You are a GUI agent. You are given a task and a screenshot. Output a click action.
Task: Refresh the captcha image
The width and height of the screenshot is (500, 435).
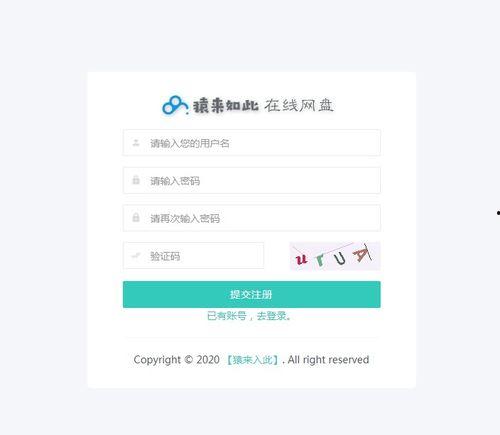click(x=335, y=256)
